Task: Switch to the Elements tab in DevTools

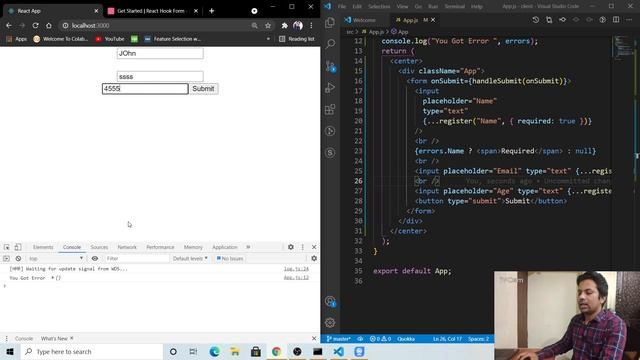Action: tap(43, 247)
